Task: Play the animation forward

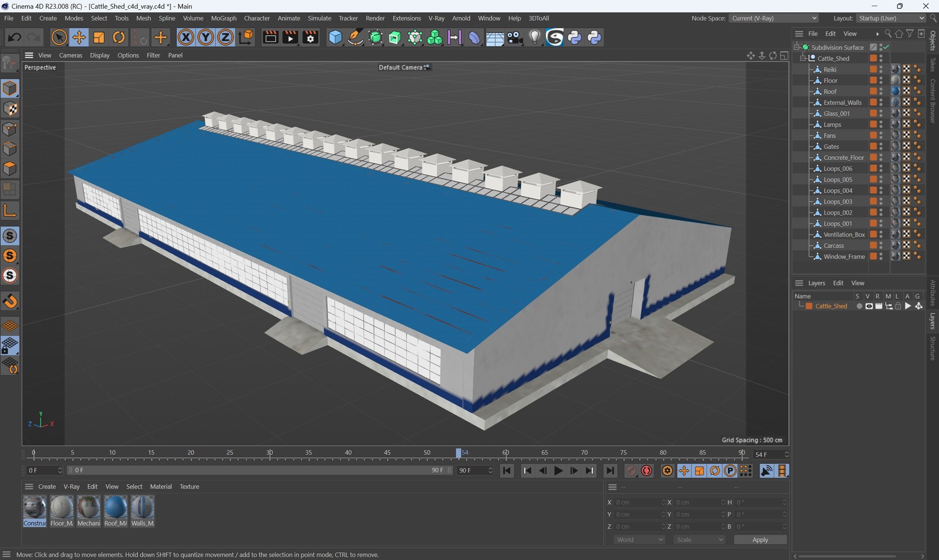Action: point(558,470)
